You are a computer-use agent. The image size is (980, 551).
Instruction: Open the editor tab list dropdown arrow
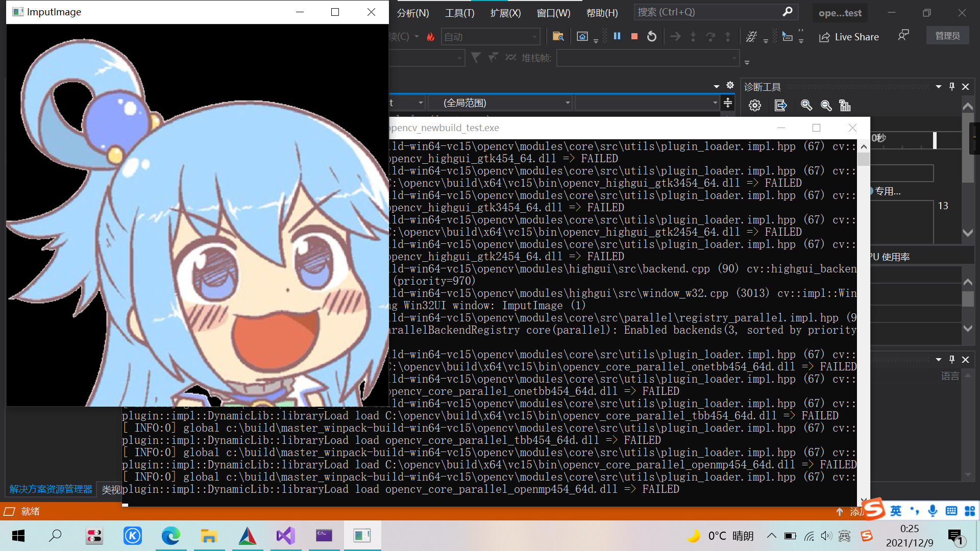[716, 86]
